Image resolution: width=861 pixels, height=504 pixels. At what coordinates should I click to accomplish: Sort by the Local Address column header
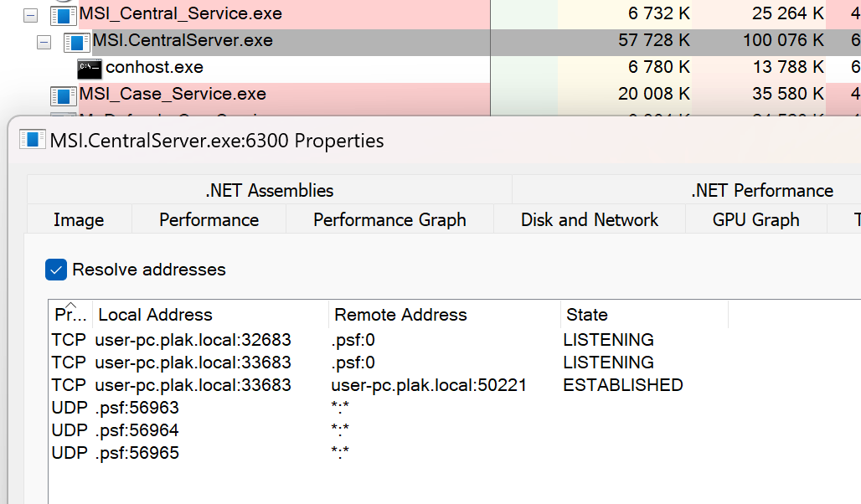coord(155,315)
